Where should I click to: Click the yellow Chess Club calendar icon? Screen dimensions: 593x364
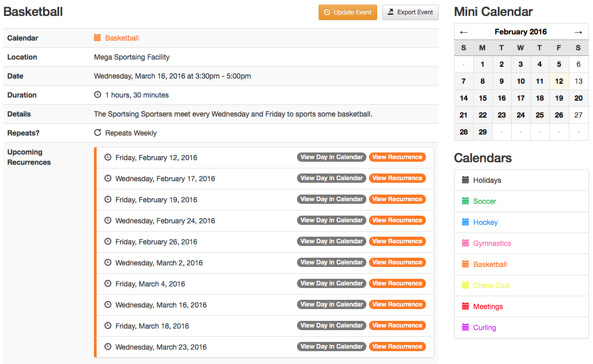coord(466,285)
